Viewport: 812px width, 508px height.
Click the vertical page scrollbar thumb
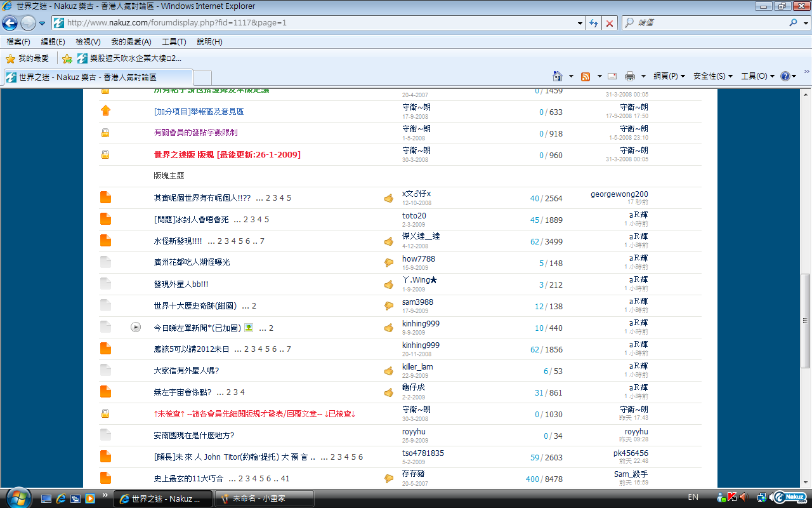pos(806,321)
